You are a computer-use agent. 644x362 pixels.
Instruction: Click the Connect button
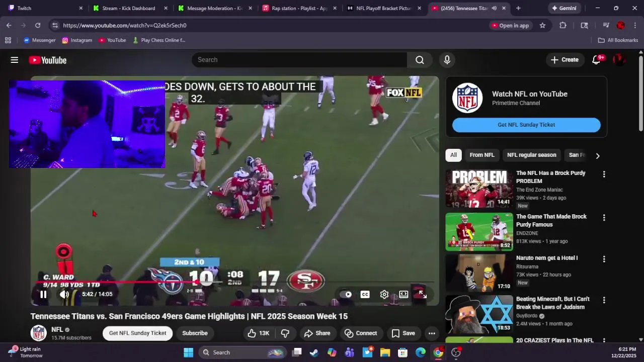(x=360, y=333)
